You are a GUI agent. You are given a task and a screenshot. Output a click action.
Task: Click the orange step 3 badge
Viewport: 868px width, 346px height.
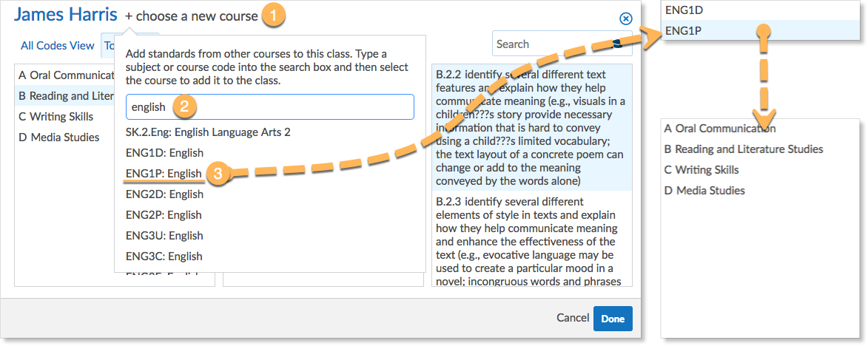(x=215, y=174)
